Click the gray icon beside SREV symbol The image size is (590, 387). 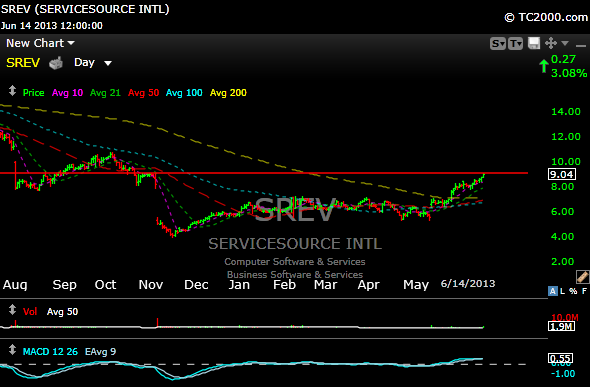(x=56, y=63)
